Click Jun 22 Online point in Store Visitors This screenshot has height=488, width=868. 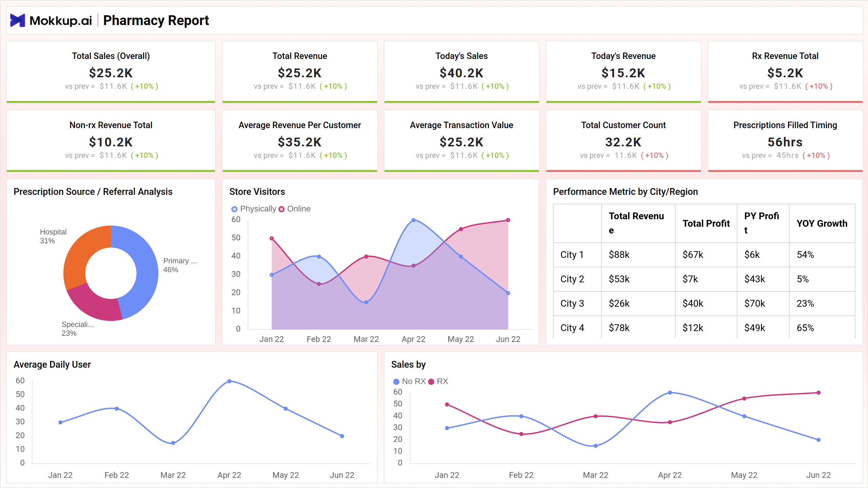[508, 220]
